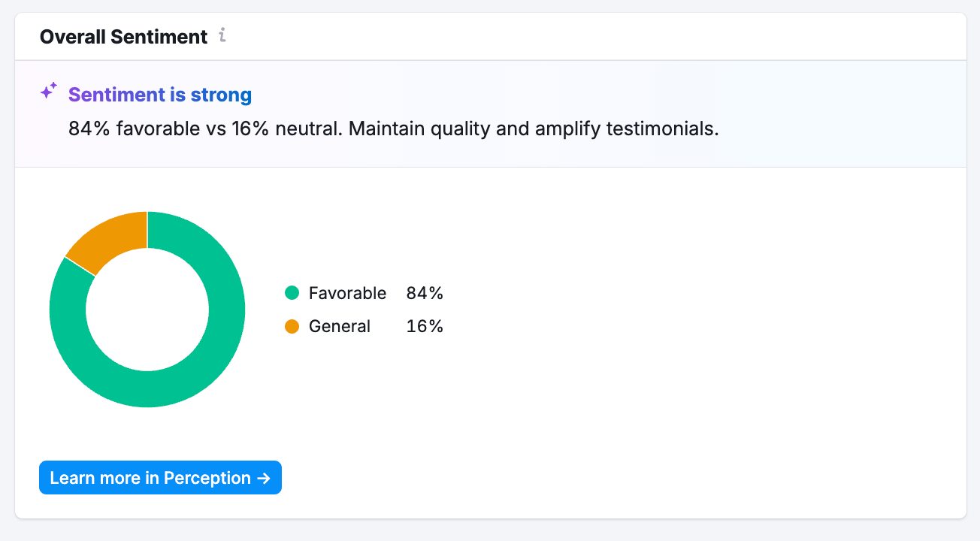Click the Learn more in Perception button
The width and height of the screenshot is (980, 541).
[160, 477]
